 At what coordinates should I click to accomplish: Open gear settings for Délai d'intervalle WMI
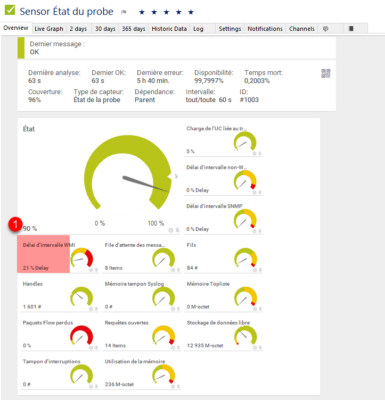click(91, 270)
